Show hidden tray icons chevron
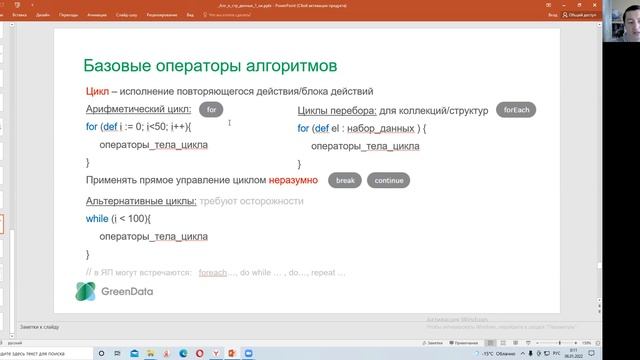The image size is (640, 360). pyautogui.click(x=522, y=353)
